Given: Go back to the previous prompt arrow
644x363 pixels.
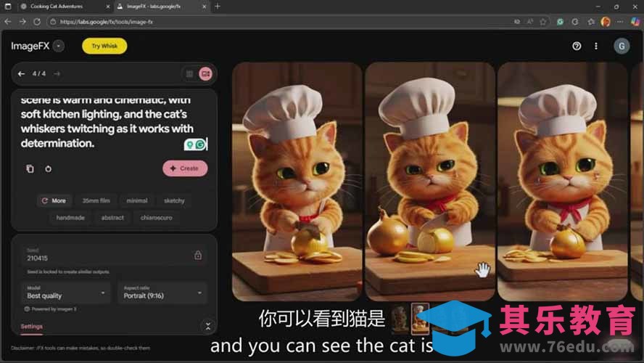Looking at the screenshot, I should pos(21,73).
